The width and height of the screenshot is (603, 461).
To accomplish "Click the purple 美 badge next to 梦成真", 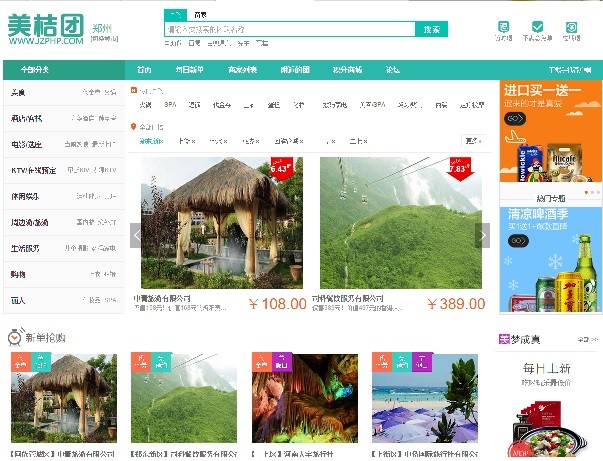I will coord(504,339).
